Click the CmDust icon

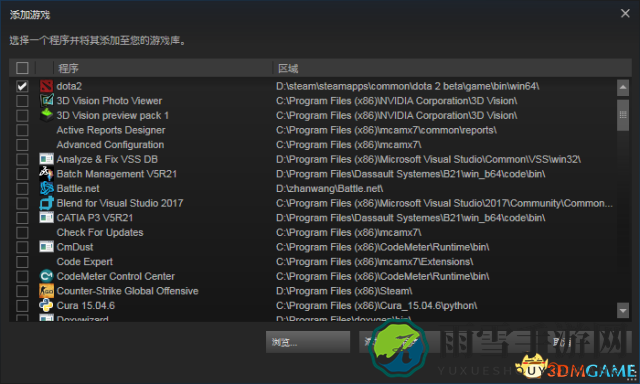point(46,247)
